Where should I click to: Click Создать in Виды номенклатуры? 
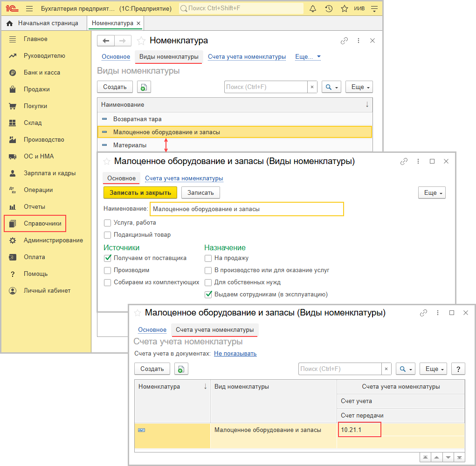pyautogui.click(x=115, y=87)
